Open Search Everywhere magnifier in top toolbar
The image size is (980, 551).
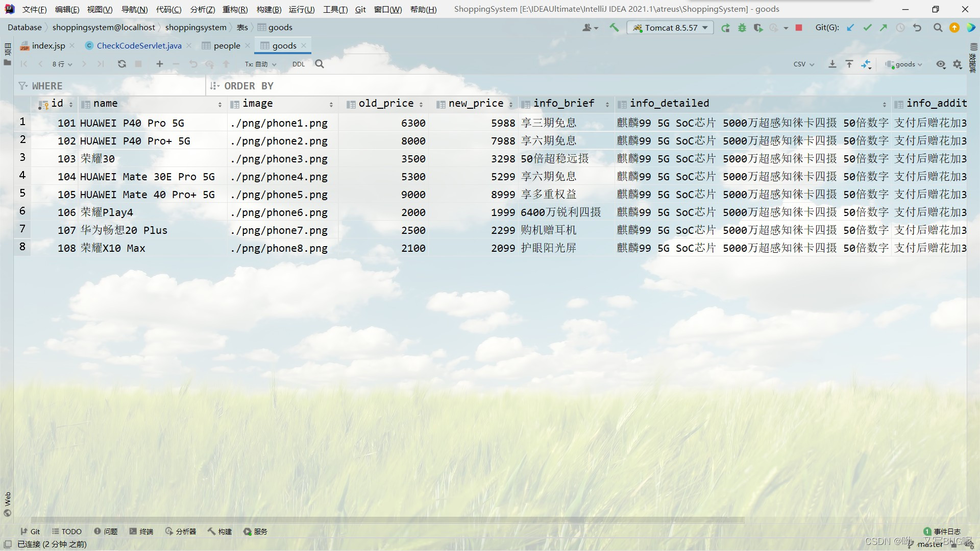pos(938,28)
